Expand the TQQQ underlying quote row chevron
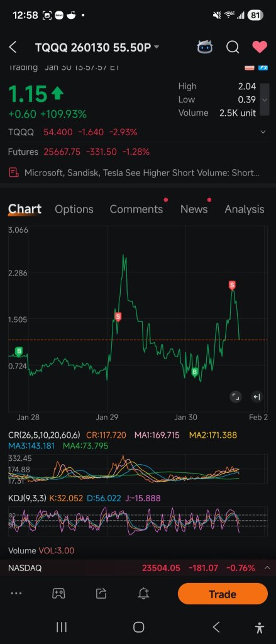This screenshot has width=276, height=644. (x=263, y=132)
